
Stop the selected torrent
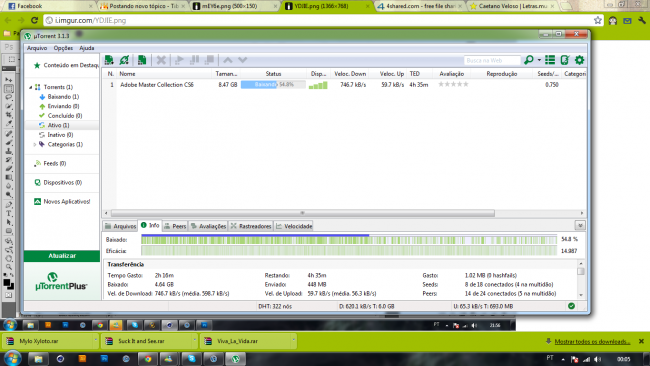click(210, 60)
